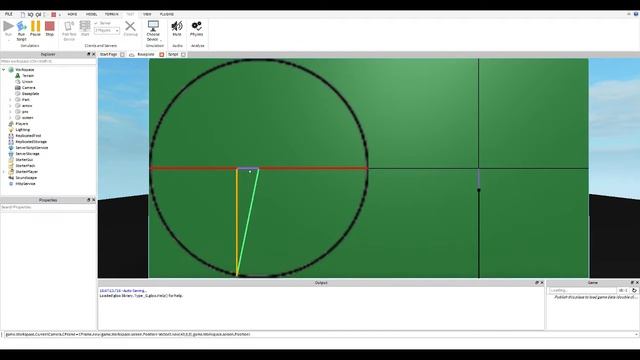Select Camera in the Explorer tree
The width and height of the screenshot is (640, 360).
tap(28, 88)
